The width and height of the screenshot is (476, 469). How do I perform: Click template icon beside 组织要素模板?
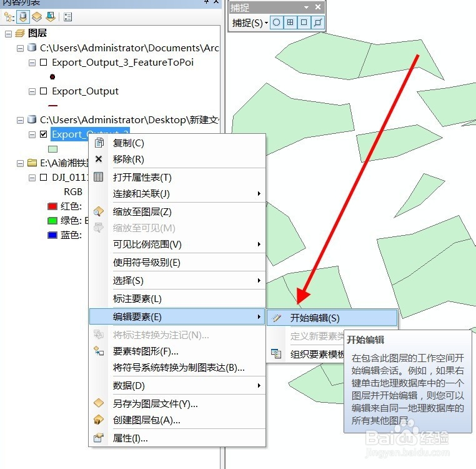tap(276, 353)
